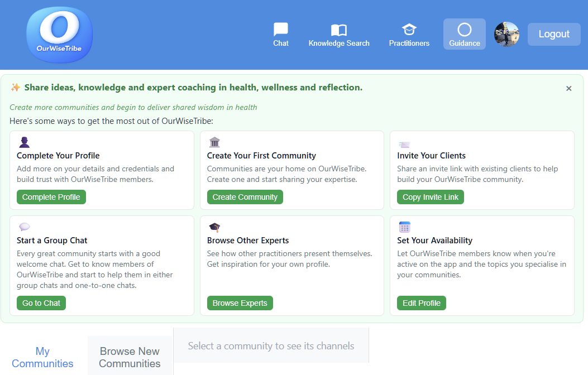Select the Guidance circle icon
The height and width of the screenshot is (375, 588).
[x=465, y=30]
